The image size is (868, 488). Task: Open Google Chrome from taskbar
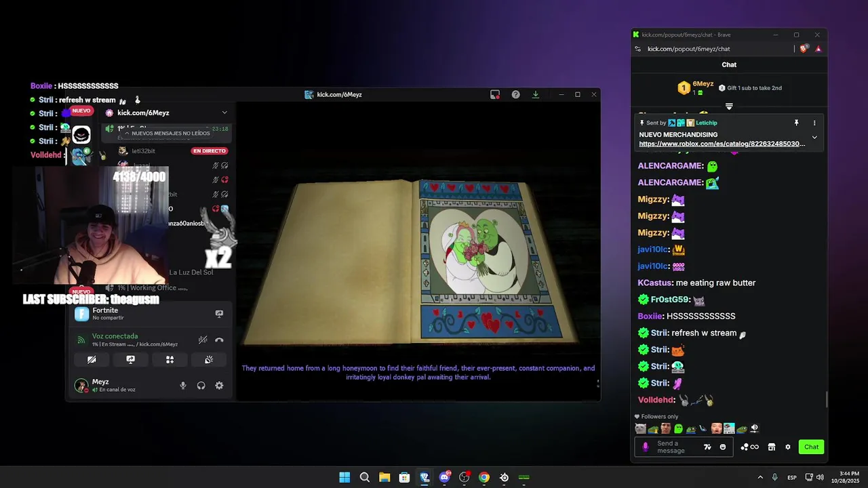[x=484, y=477]
